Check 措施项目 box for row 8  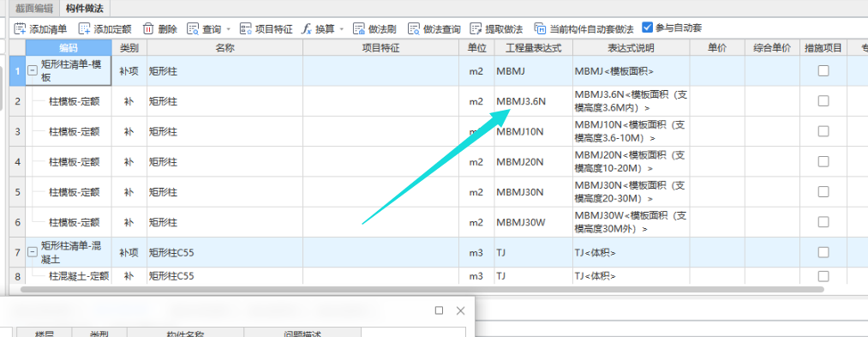coord(823,276)
